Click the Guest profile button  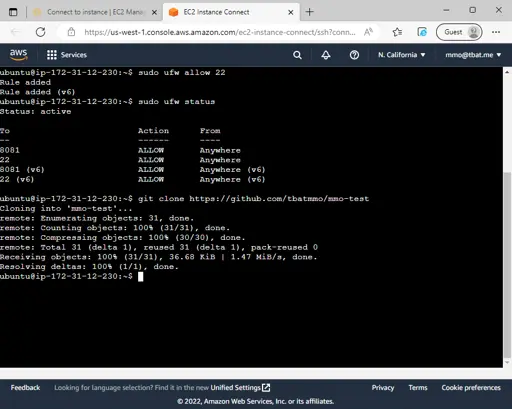click(459, 32)
